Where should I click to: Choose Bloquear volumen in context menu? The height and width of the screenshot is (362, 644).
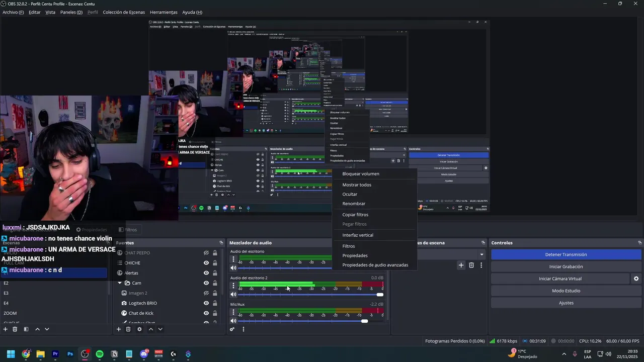(x=375, y=174)
